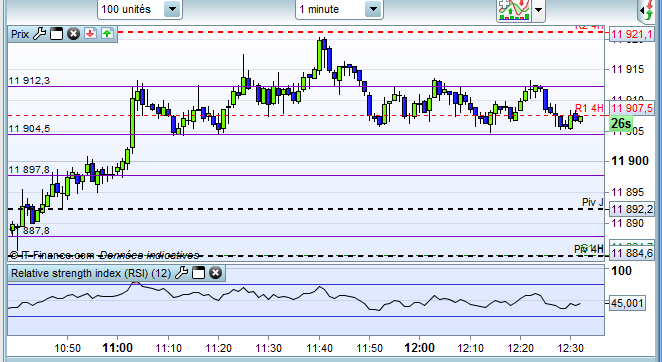The image size is (662, 362).
Task: Click the 11 915 price axis label
Action: click(x=628, y=69)
